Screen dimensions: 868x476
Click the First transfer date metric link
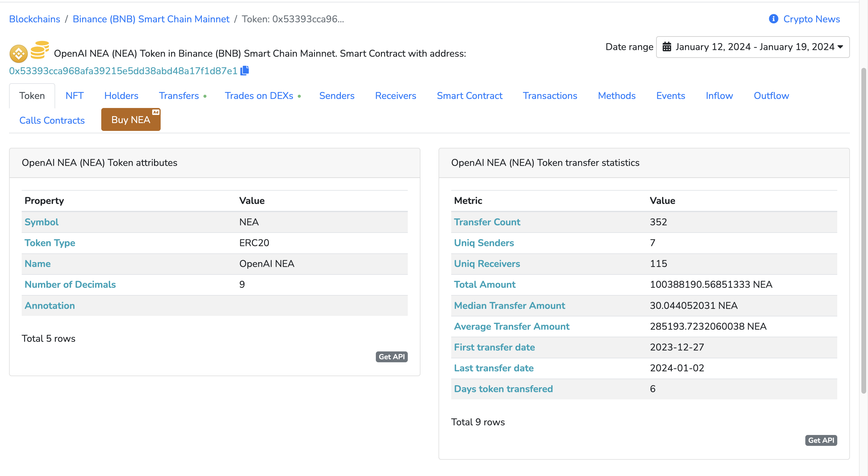[494, 347]
